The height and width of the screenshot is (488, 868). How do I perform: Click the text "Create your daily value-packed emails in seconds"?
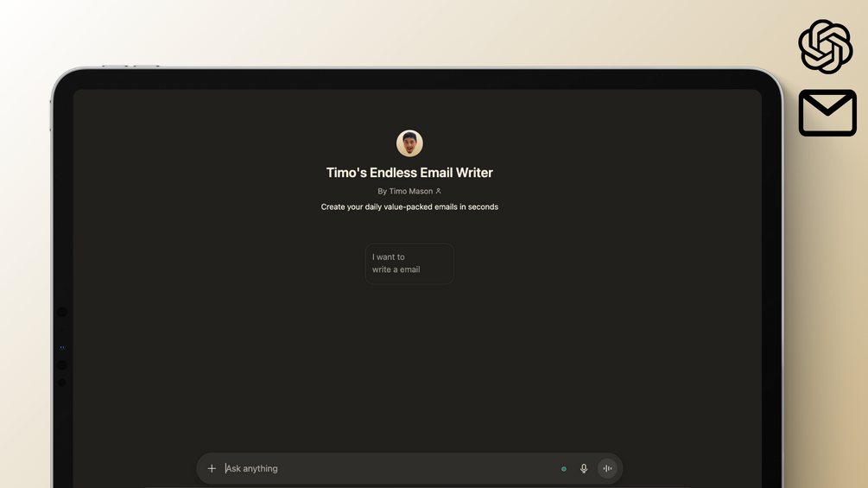[x=409, y=207]
